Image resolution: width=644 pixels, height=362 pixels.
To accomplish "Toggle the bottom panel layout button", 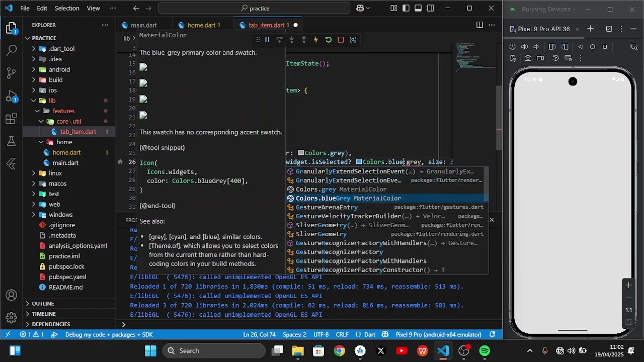I will (x=419, y=8).
